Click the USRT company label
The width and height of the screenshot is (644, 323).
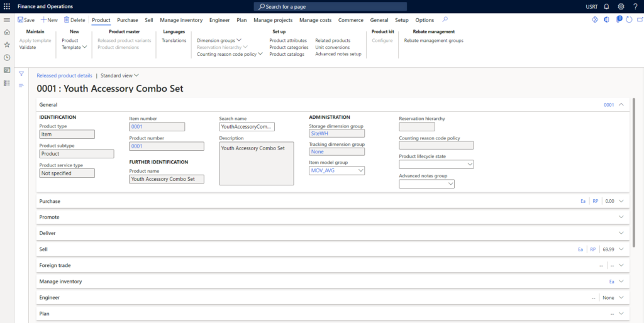tap(592, 7)
